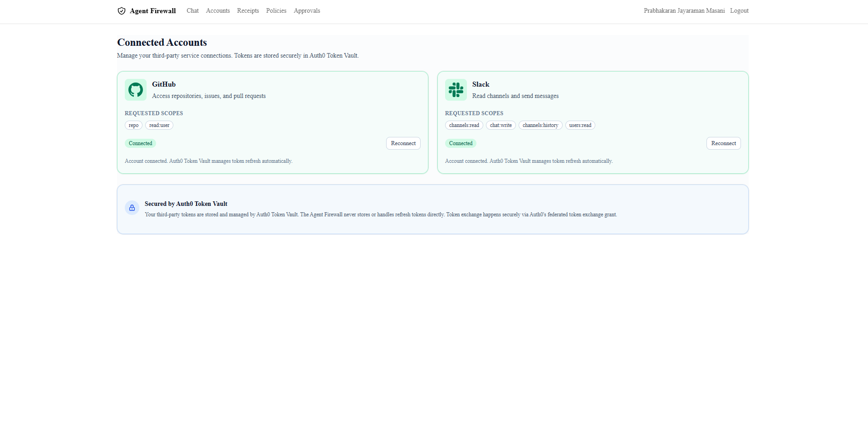Click Slack's Requested Scopes label

point(474,113)
